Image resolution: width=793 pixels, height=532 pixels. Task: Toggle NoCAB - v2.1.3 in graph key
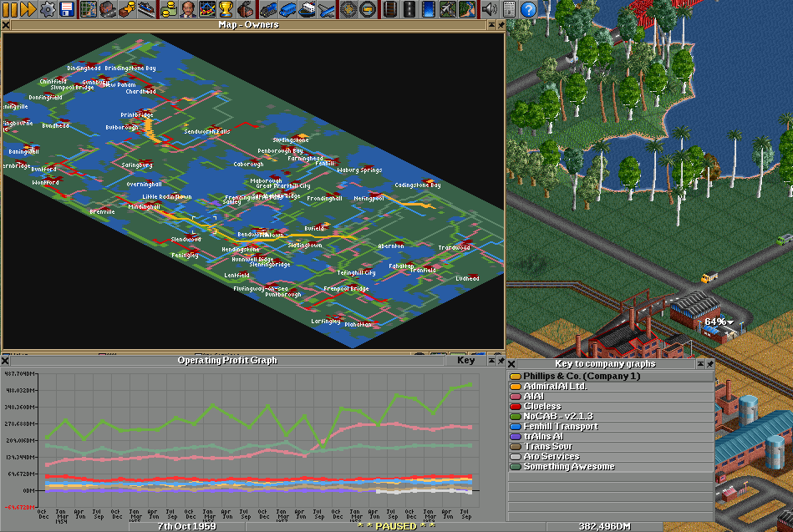[611, 416]
